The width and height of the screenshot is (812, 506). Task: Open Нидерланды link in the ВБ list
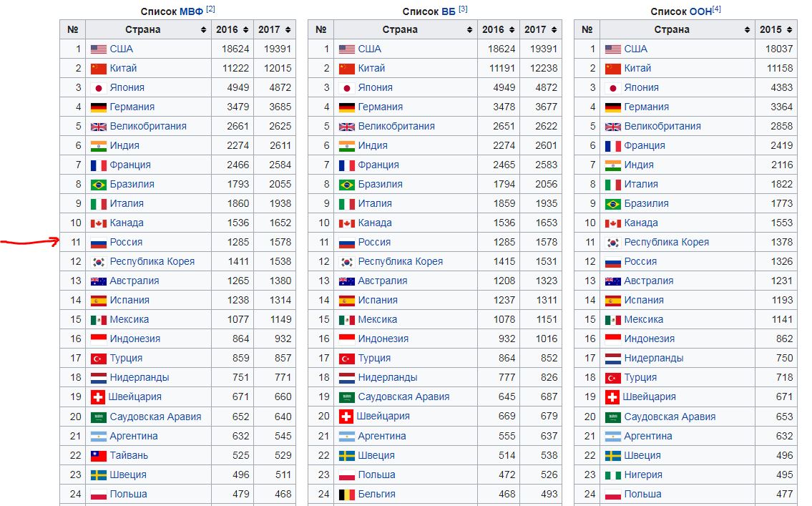click(x=387, y=378)
